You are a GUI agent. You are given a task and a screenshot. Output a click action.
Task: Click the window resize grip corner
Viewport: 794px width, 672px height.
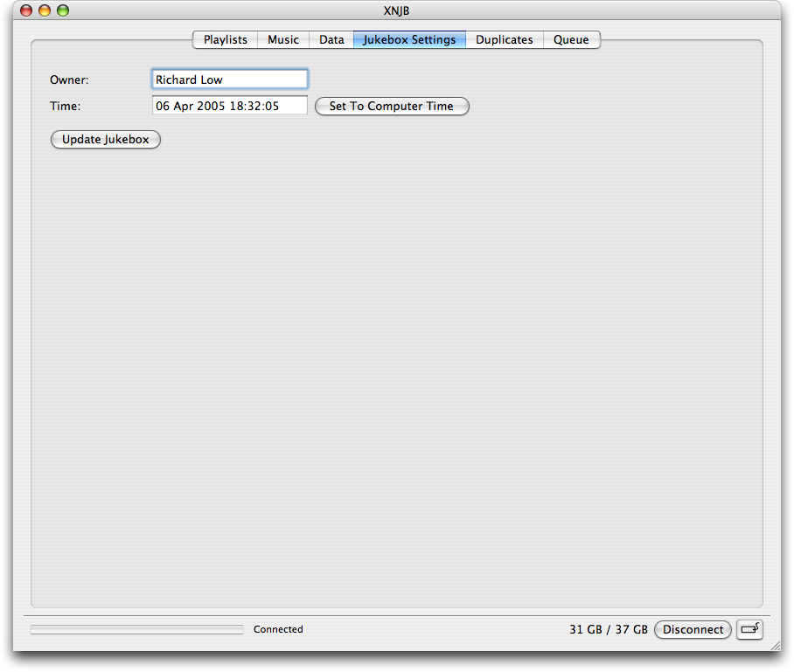point(774,647)
